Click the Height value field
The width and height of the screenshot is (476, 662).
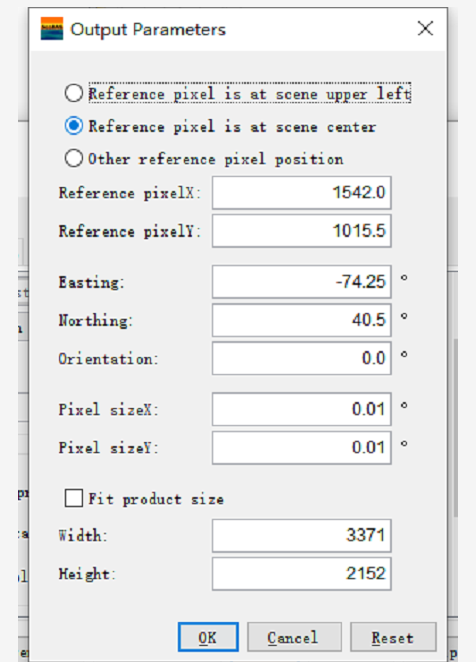click(x=302, y=574)
